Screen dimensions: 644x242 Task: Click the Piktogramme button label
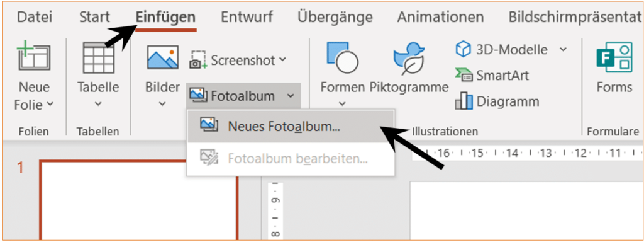409,87
